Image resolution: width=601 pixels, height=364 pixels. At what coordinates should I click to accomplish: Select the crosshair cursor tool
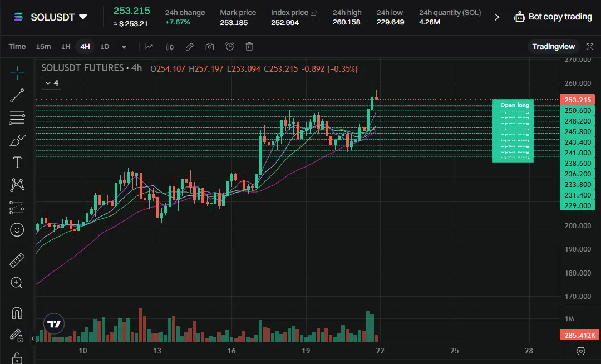pyautogui.click(x=17, y=72)
